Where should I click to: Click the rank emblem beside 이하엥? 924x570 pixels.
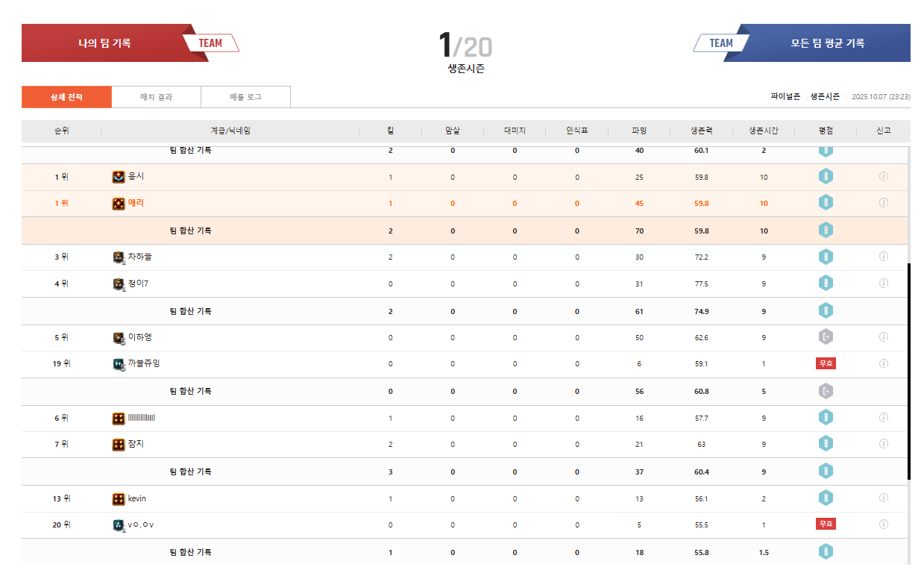tap(119, 338)
